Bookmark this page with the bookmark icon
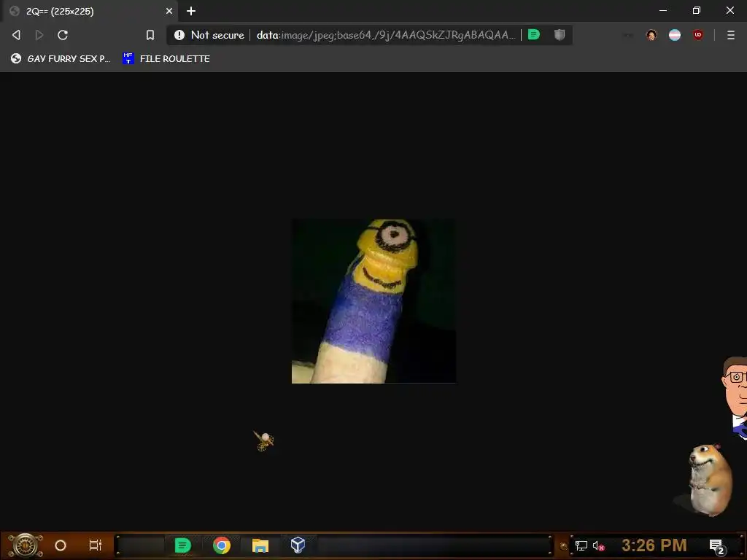This screenshot has width=747, height=560. pos(150,35)
